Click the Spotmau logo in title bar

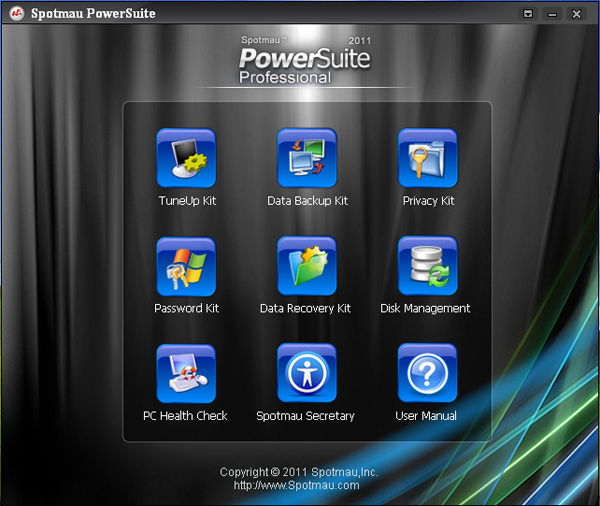point(16,13)
